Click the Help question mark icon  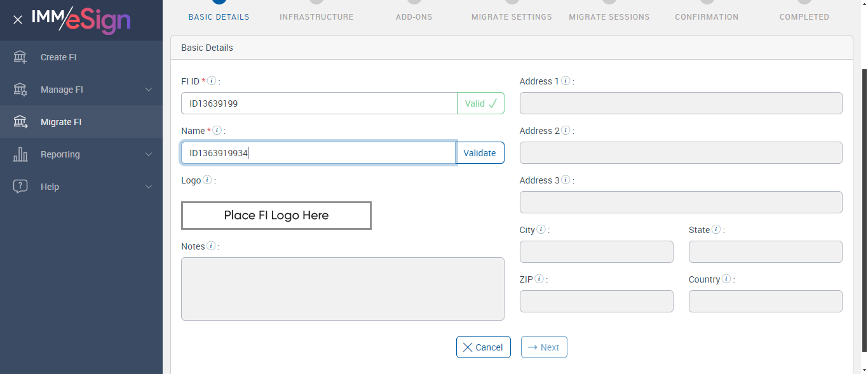pos(20,187)
